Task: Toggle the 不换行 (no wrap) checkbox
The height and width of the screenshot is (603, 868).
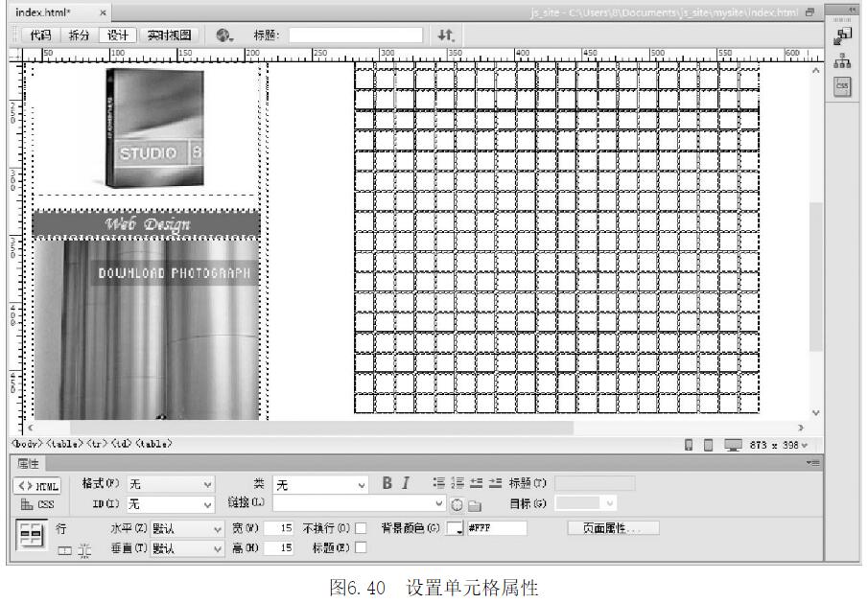Action: pyautogui.click(x=361, y=528)
